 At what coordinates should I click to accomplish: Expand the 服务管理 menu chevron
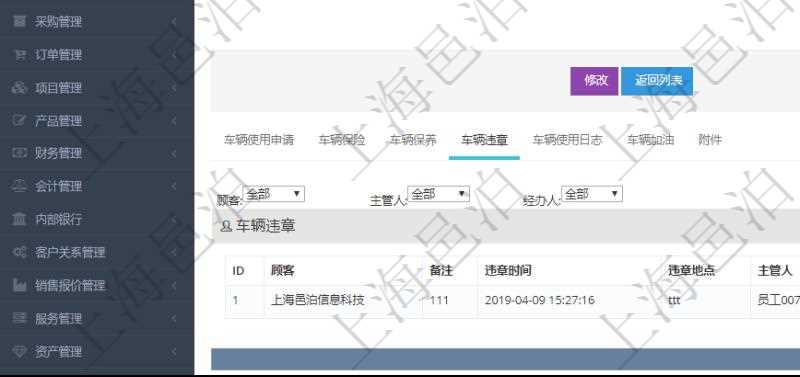(x=174, y=318)
